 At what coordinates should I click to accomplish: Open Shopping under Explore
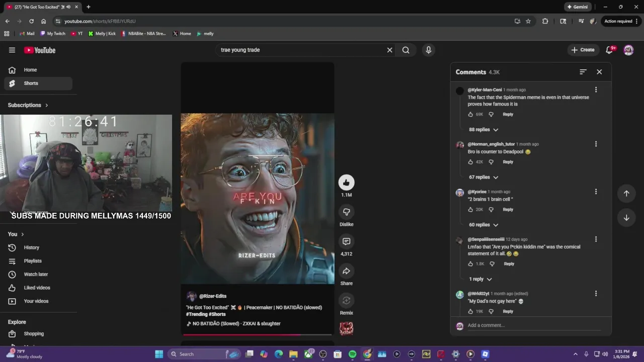click(x=38, y=334)
